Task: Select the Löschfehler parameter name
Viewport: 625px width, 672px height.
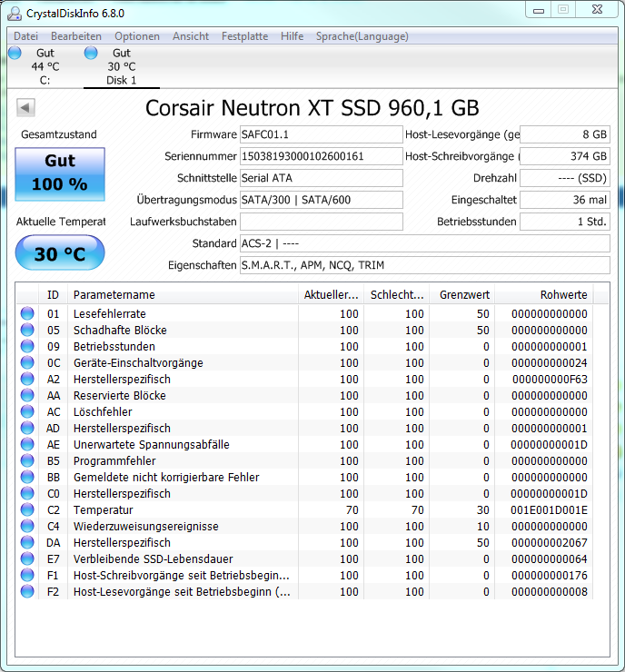Action: tap(103, 412)
